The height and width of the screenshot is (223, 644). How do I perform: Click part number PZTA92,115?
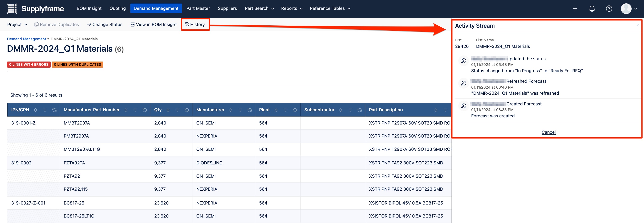[x=76, y=189]
